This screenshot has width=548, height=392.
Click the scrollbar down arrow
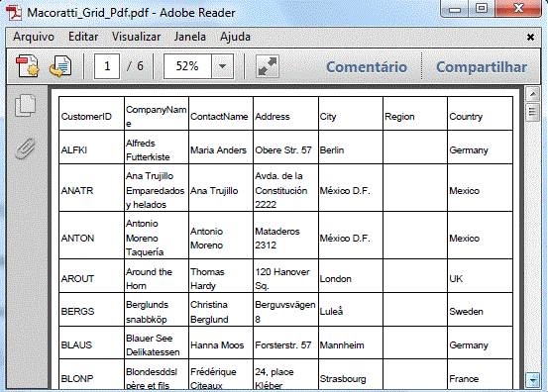(532, 380)
